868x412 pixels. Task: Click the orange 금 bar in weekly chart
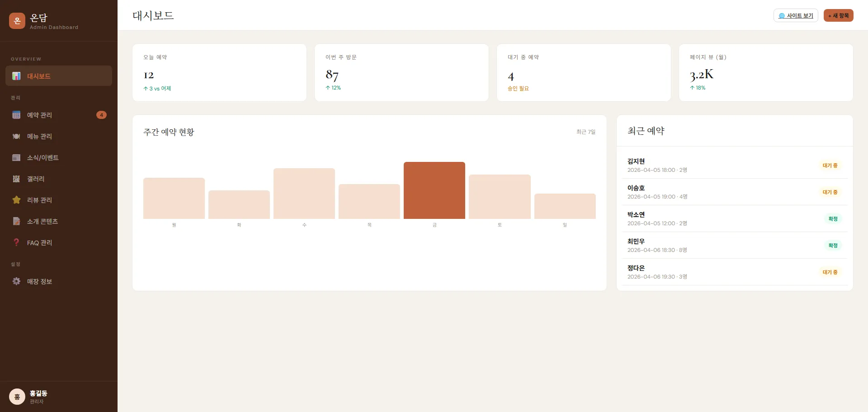tap(434, 190)
